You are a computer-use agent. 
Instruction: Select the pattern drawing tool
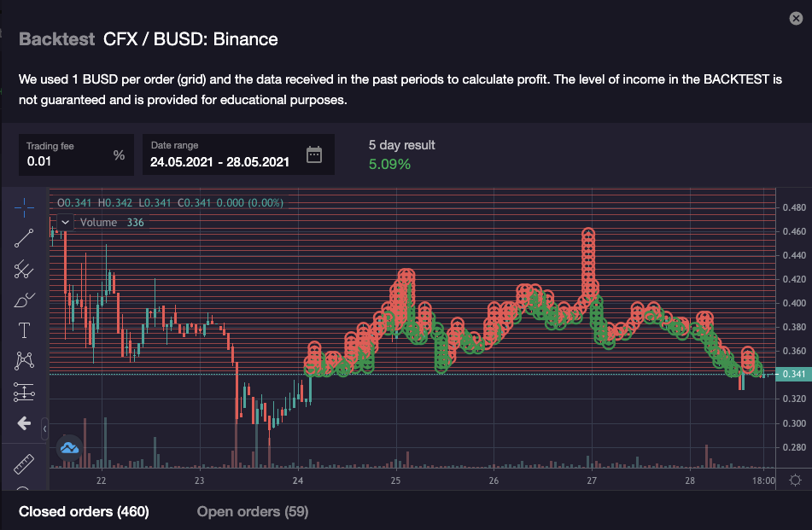pyautogui.click(x=24, y=361)
